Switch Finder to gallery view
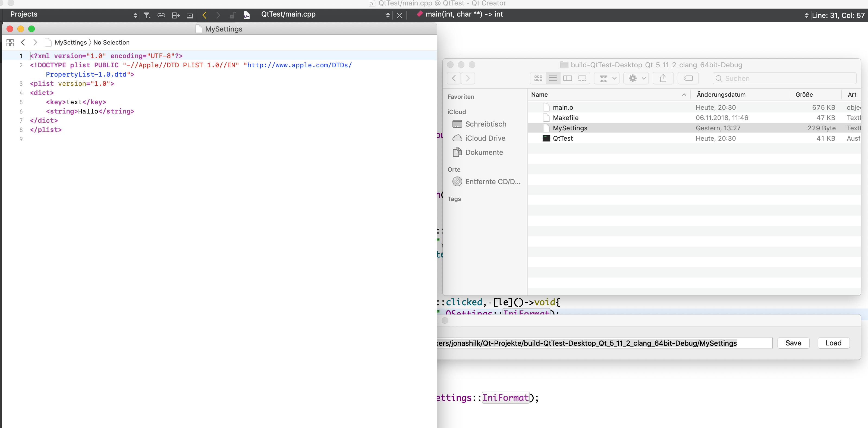 point(582,78)
